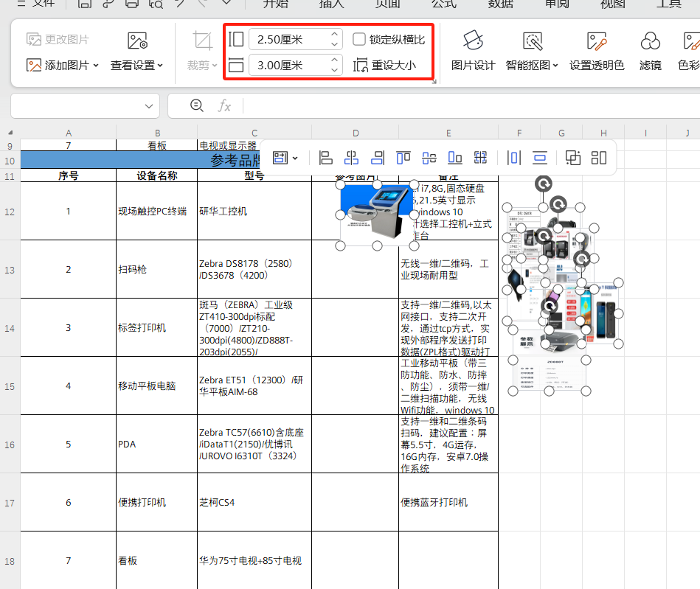700x589 pixels.
Task: Click Align Top in the floating toolbar
Action: pos(403,158)
